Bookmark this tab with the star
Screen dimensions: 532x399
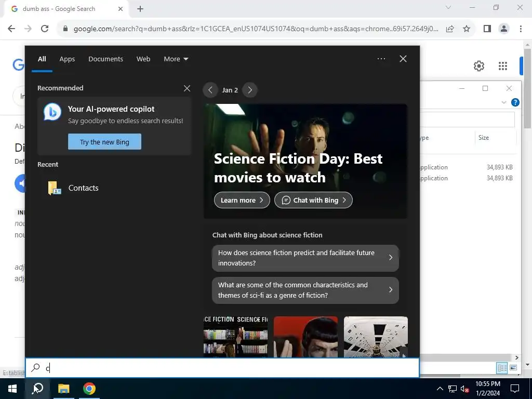[x=467, y=29]
